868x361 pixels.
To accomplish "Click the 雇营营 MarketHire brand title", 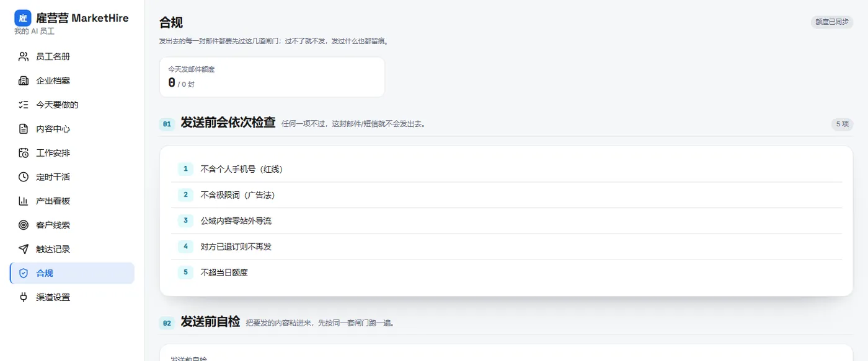I will pyautogui.click(x=82, y=18).
